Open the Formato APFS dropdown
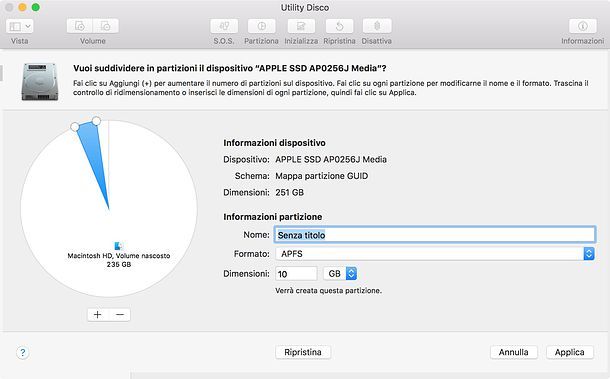 (x=435, y=254)
